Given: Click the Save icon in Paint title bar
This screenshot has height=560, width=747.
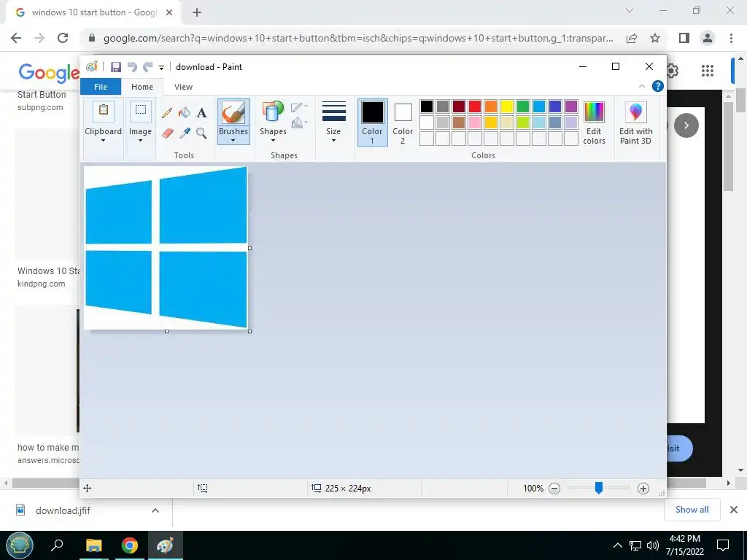Looking at the screenshot, I should coord(116,67).
